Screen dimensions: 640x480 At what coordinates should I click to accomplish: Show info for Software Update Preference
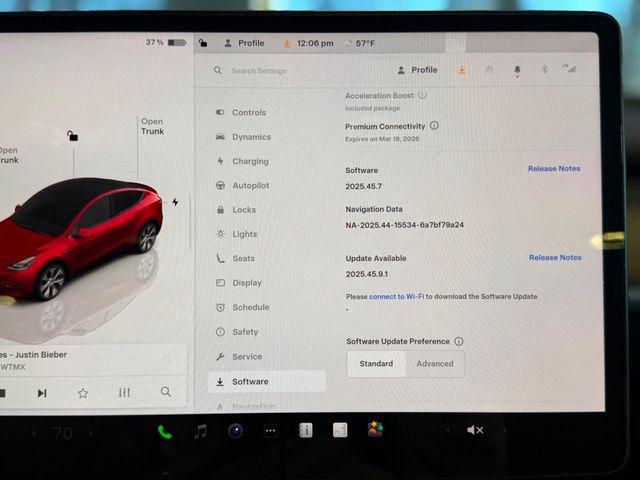459,341
